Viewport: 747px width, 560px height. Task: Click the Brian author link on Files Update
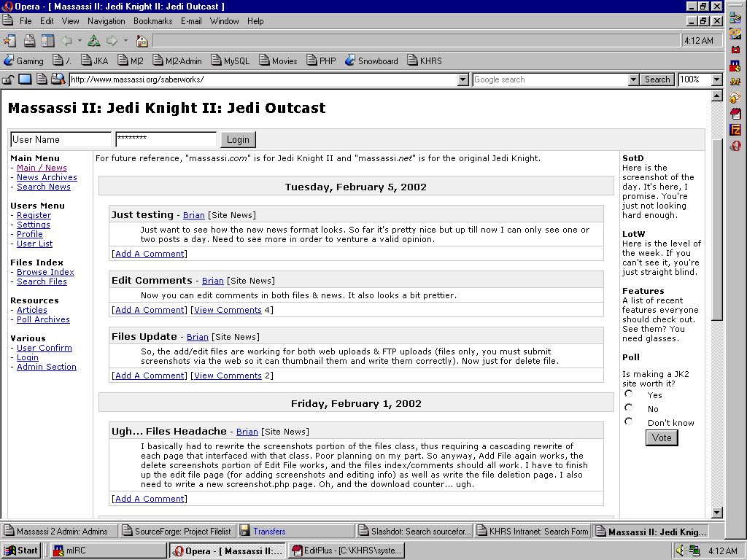point(197,337)
